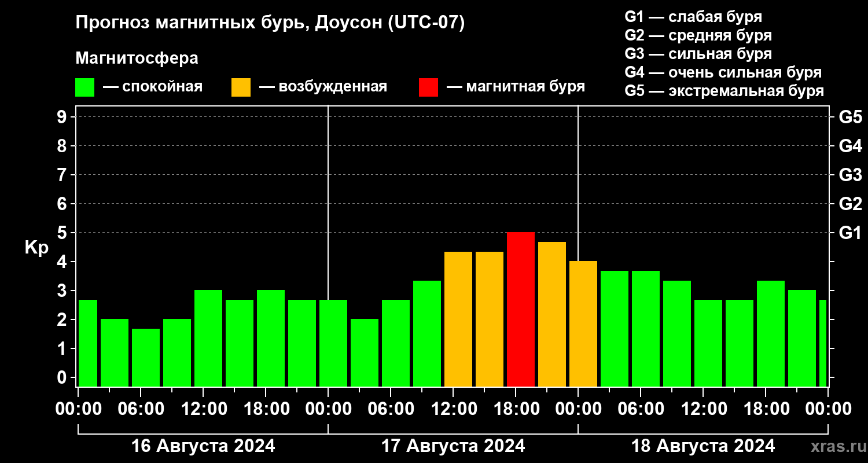Click the line 'G3 — сильная буря'
868x463 pixels.
click(698, 54)
